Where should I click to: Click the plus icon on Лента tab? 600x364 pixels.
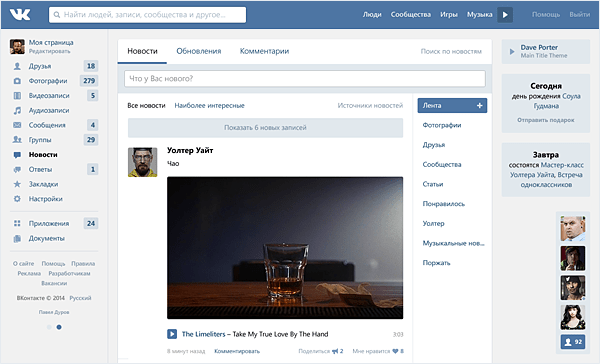click(x=480, y=106)
